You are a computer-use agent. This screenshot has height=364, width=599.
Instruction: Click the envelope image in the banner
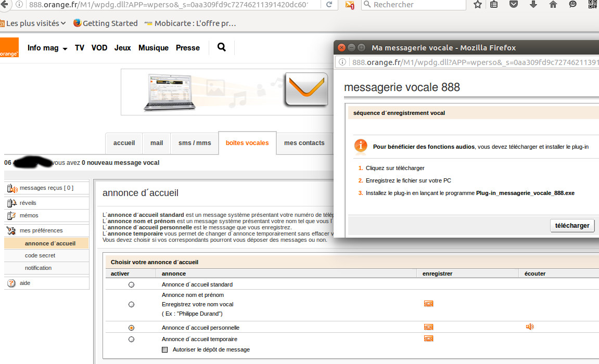[307, 89]
